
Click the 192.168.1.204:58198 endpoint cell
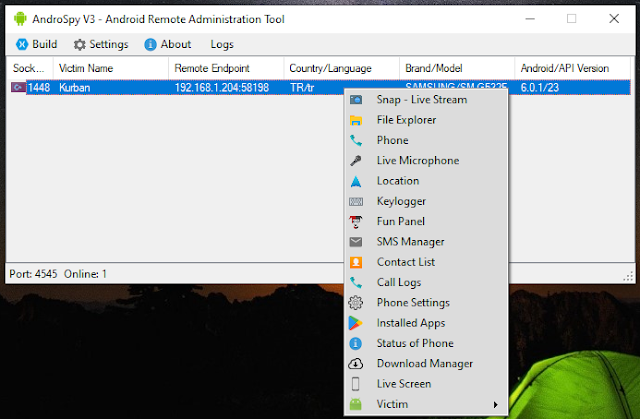pyautogui.click(x=222, y=88)
